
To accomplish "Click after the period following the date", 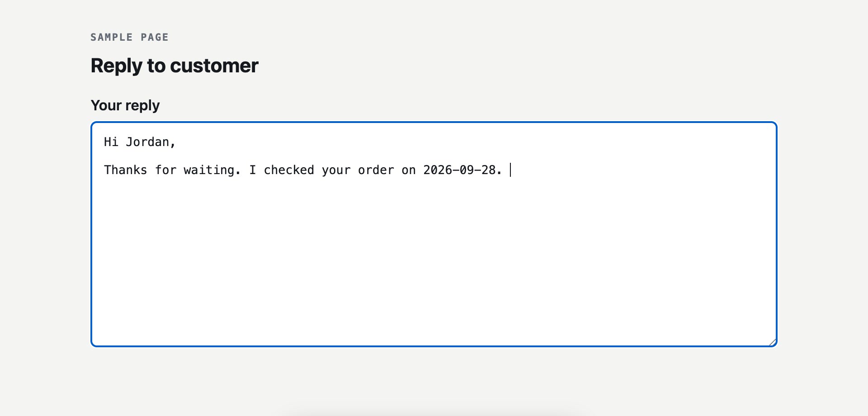I will click(x=504, y=170).
